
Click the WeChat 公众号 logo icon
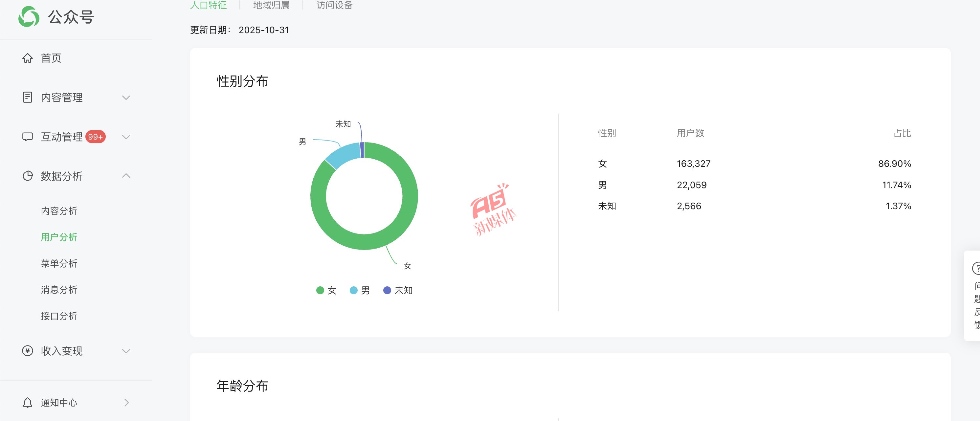[29, 17]
